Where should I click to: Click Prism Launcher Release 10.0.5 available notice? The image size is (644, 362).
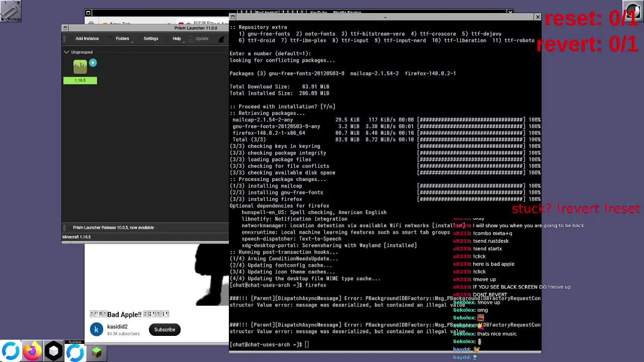[x=113, y=228]
